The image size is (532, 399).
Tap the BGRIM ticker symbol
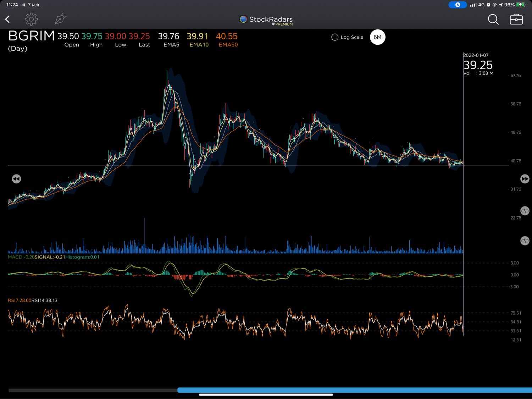pos(31,36)
